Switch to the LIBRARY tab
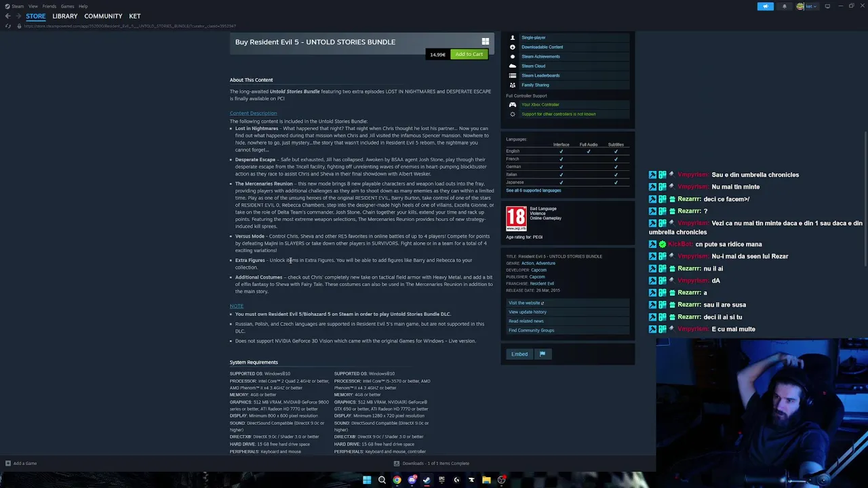The height and width of the screenshot is (488, 868). point(65,16)
